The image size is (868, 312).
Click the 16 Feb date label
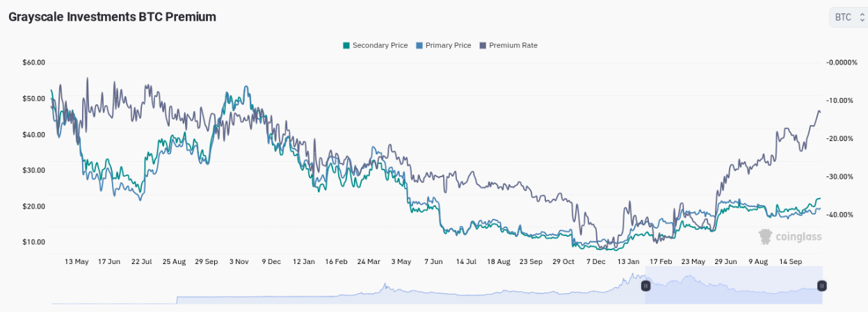pyautogui.click(x=336, y=262)
